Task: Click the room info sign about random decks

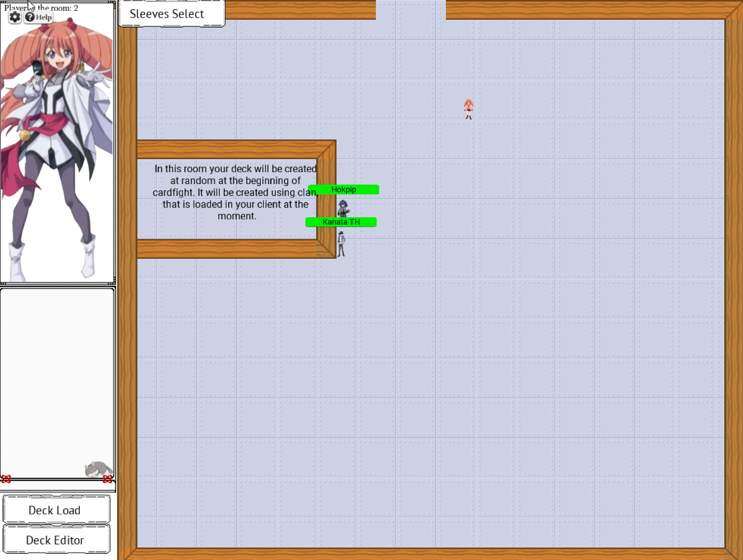Action: pyautogui.click(x=235, y=192)
